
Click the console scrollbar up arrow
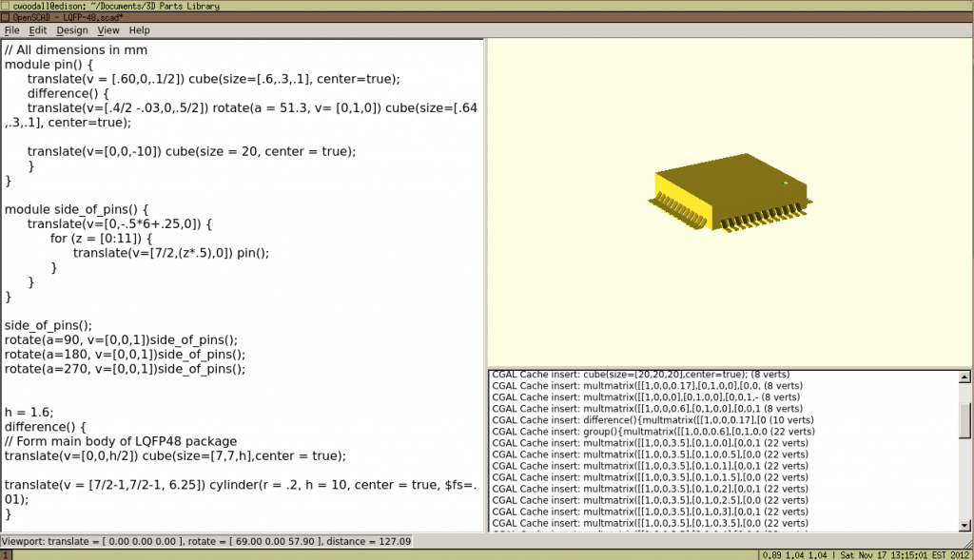click(x=966, y=375)
